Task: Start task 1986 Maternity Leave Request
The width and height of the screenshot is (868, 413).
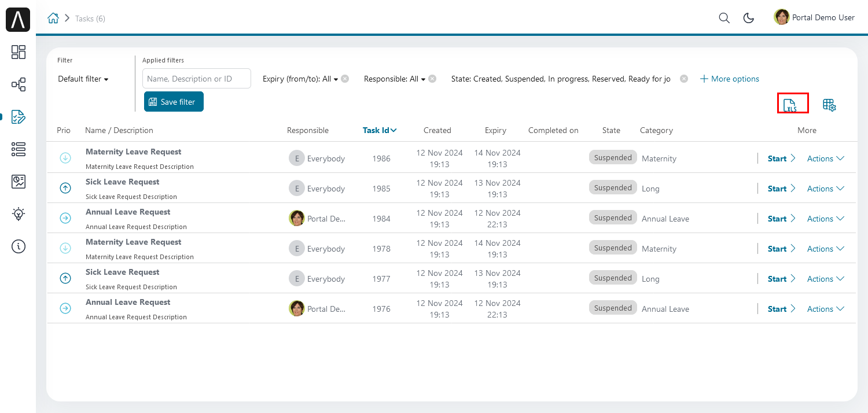Action: 782,158
